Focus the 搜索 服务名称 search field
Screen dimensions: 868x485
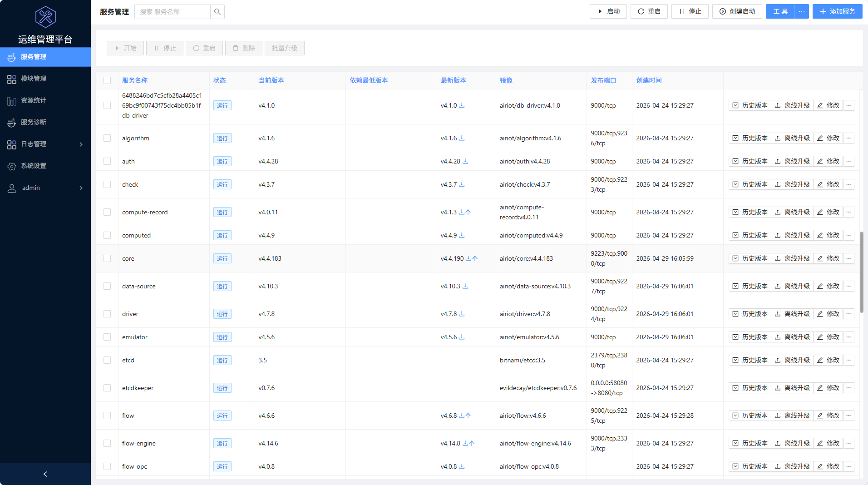point(173,12)
